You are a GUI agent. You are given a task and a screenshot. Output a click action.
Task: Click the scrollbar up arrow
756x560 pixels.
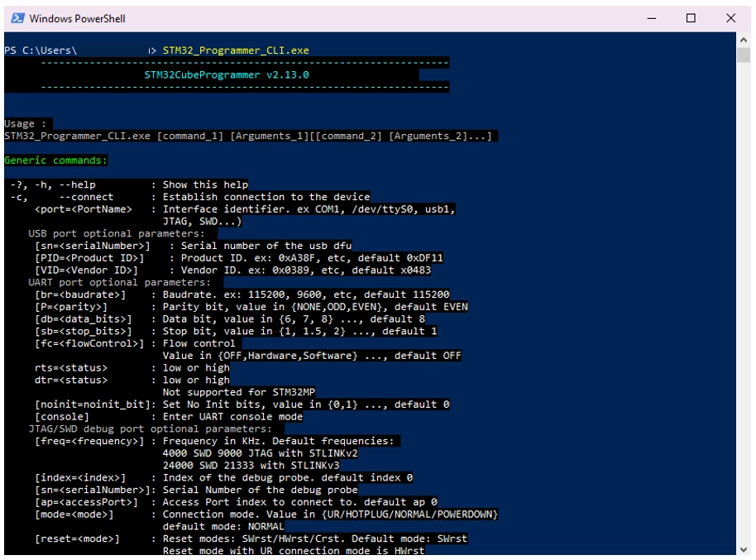pos(744,40)
